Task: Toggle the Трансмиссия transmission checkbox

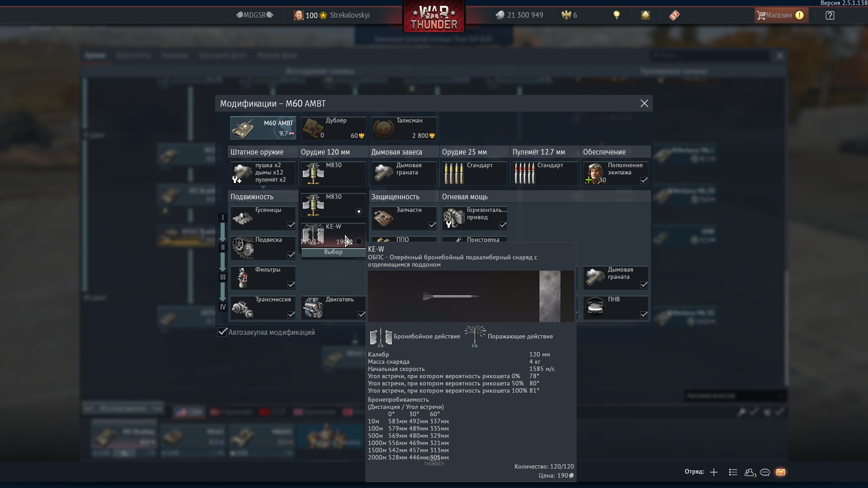Action: [x=291, y=314]
